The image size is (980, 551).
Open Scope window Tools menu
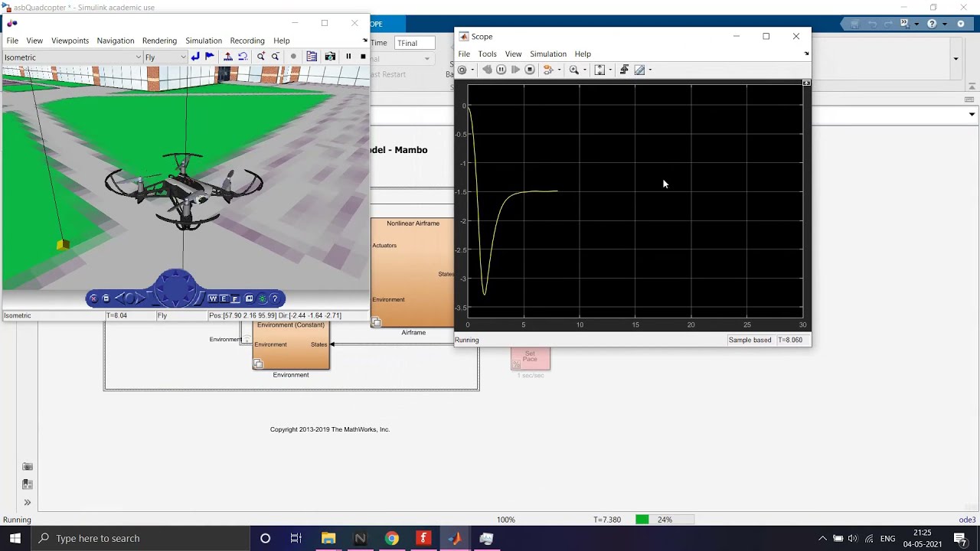487,54
